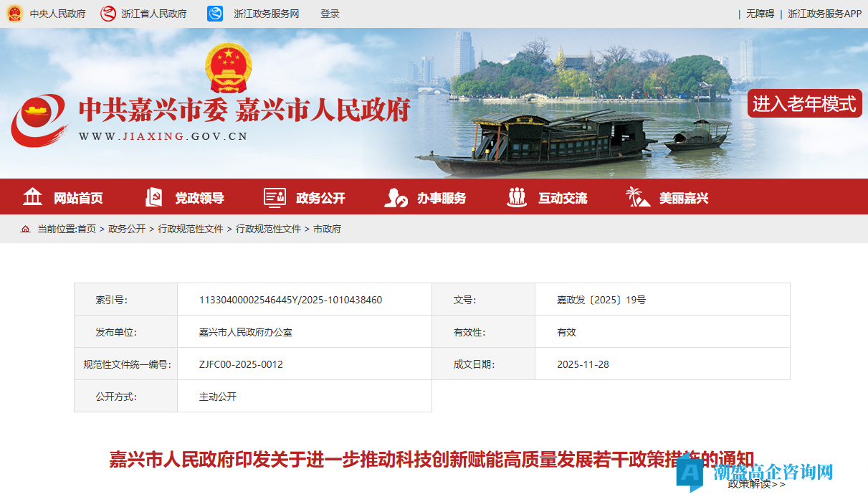Image resolution: width=868 pixels, height=497 pixels.
Task: Click the 网站首页 home icon in navigation bar
Action: pyautogui.click(x=33, y=197)
